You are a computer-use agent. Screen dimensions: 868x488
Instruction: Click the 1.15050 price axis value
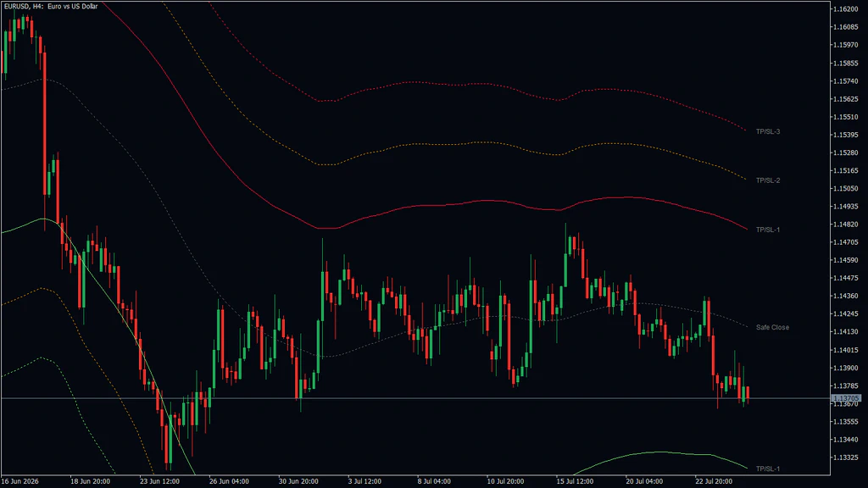coord(846,189)
